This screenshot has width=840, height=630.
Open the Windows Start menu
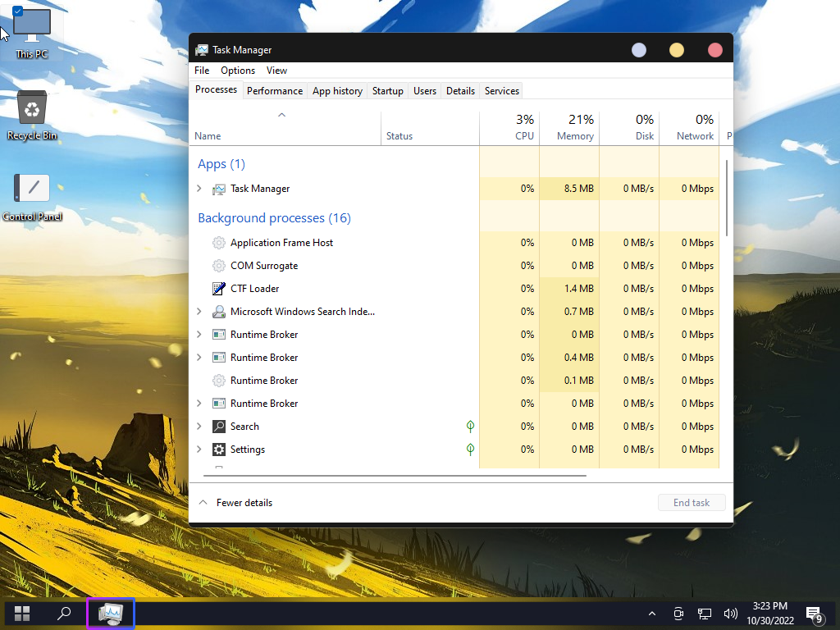22,614
